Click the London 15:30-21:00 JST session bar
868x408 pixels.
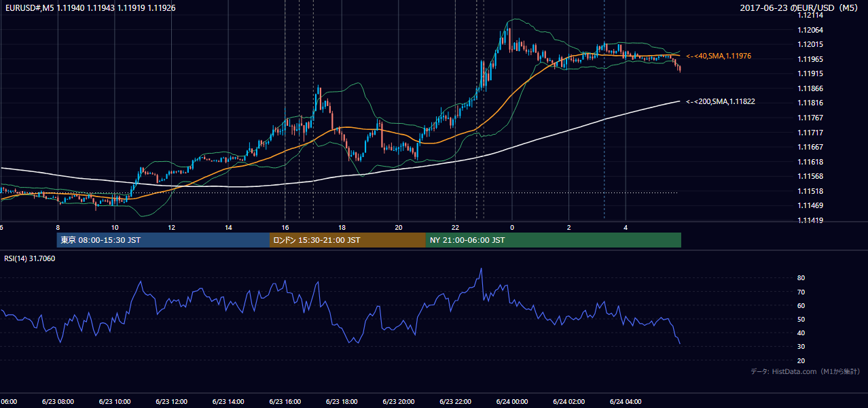[348, 240]
